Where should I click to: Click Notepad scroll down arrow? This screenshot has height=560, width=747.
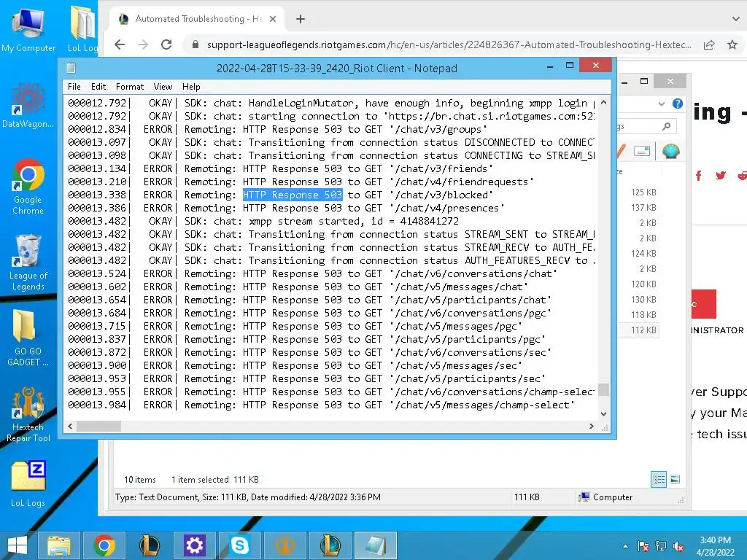point(603,414)
